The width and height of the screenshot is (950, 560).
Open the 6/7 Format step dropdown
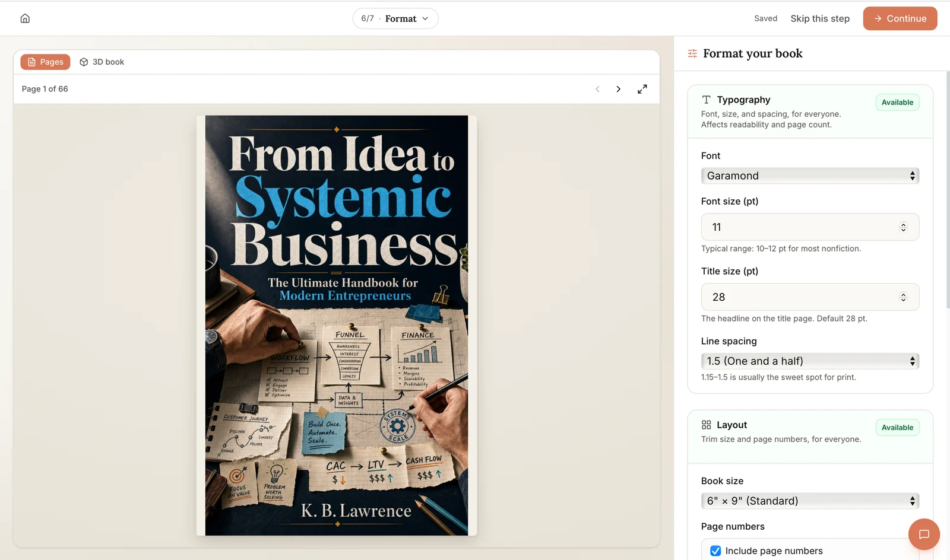point(395,18)
